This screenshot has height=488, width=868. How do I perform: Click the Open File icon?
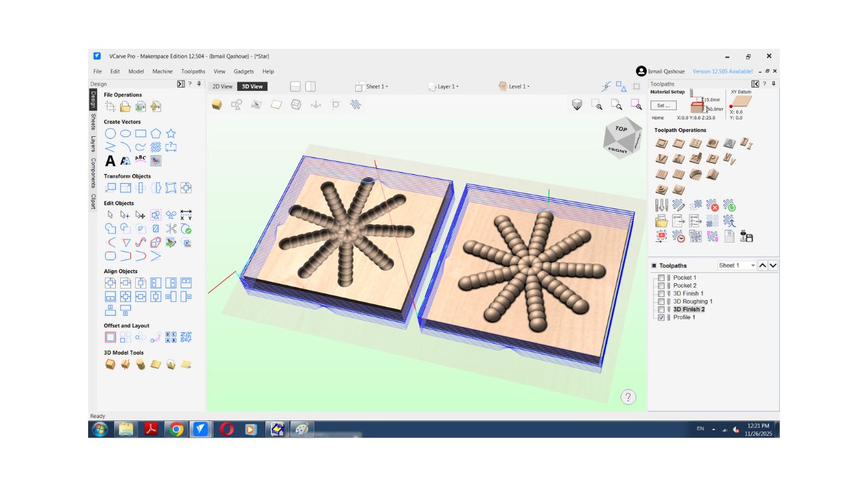[125, 106]
